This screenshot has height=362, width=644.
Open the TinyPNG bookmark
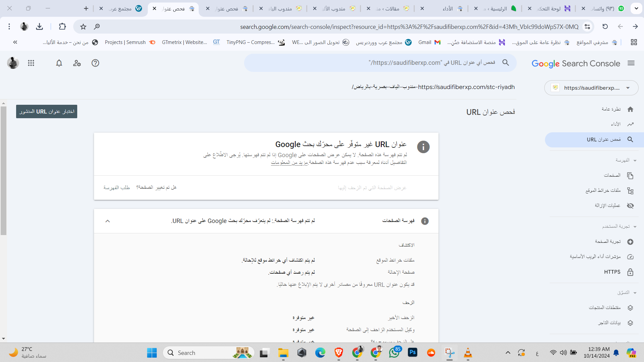tap(256, 42)
